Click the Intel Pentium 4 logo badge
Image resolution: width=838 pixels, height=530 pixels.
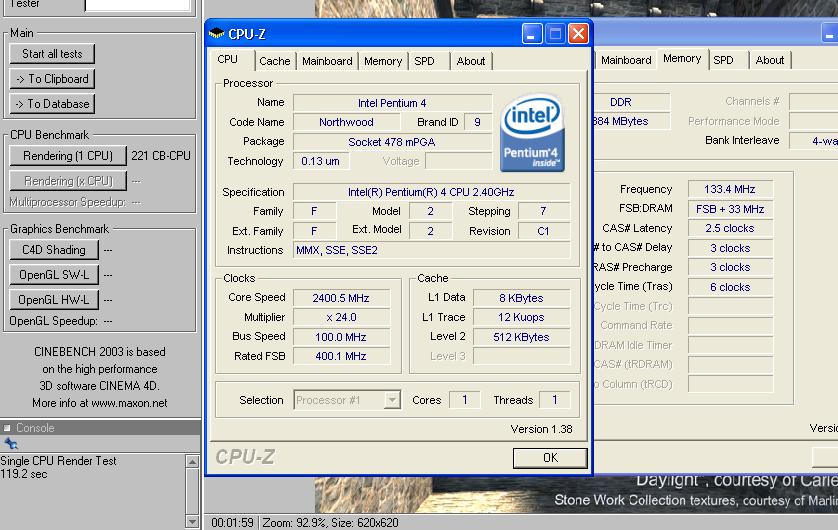tap(532, 132)
